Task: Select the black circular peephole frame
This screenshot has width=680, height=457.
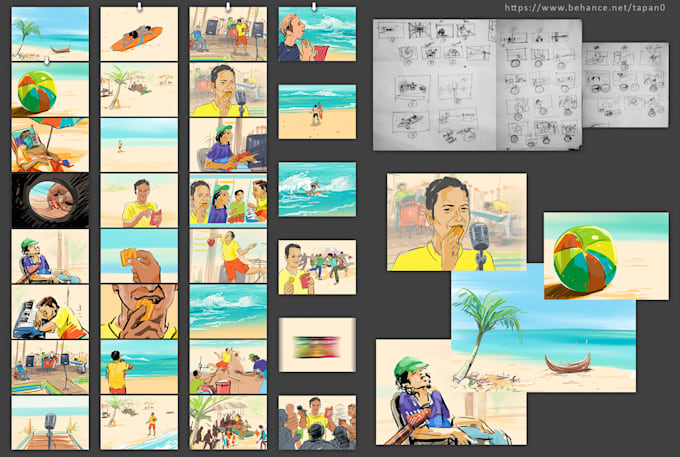Action: 50,200
